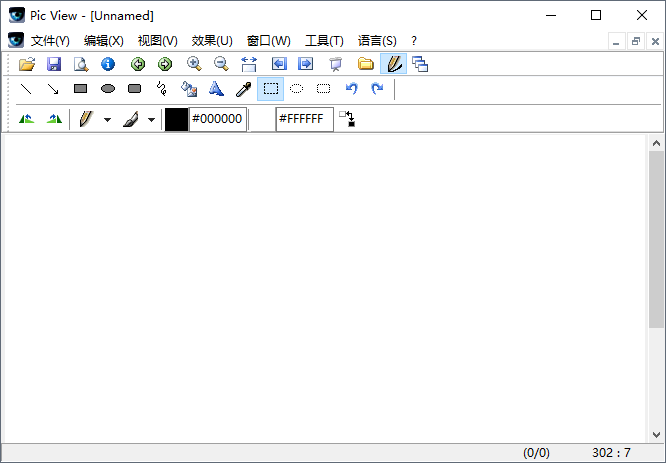Click the document eye icon in menu bar
The height and width of the screenshot is (463, 666).
tap(16, 40)
